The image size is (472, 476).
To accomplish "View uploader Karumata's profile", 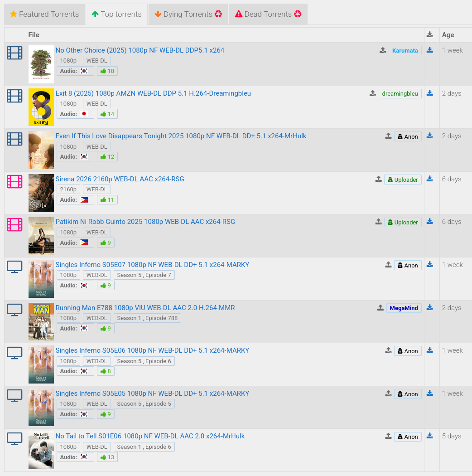I will coord(405,50).
